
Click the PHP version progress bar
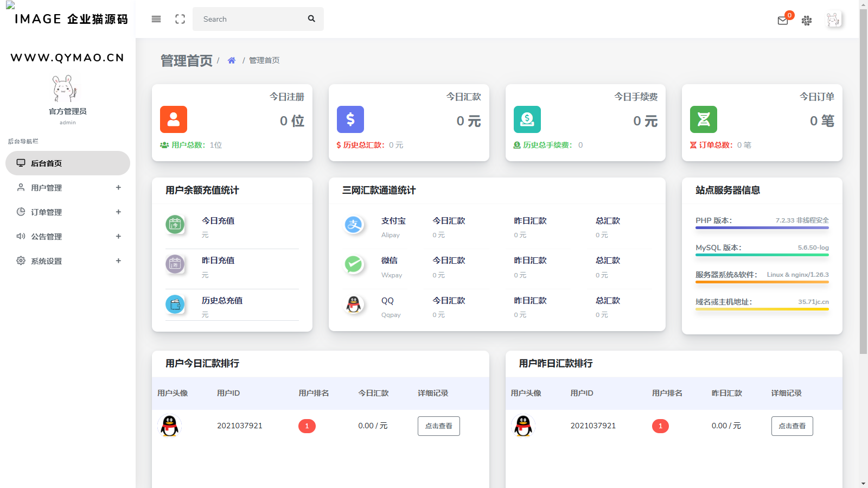762,227
